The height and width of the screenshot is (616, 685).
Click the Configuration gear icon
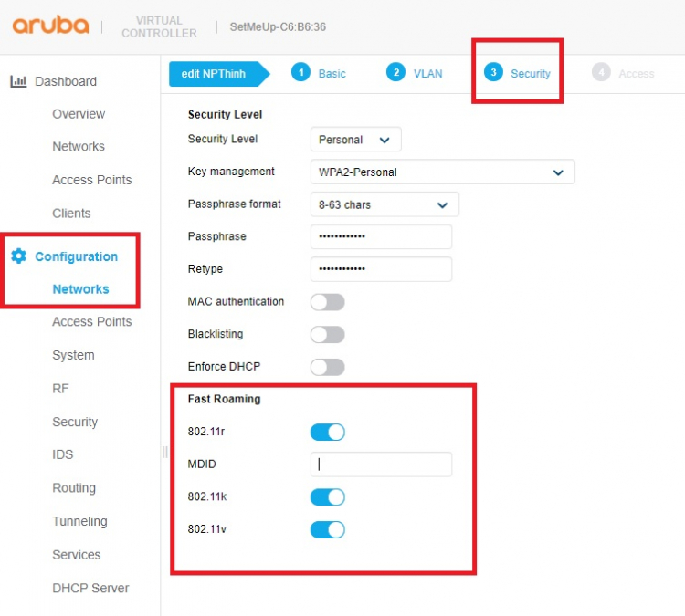click(x=18, y=256)
